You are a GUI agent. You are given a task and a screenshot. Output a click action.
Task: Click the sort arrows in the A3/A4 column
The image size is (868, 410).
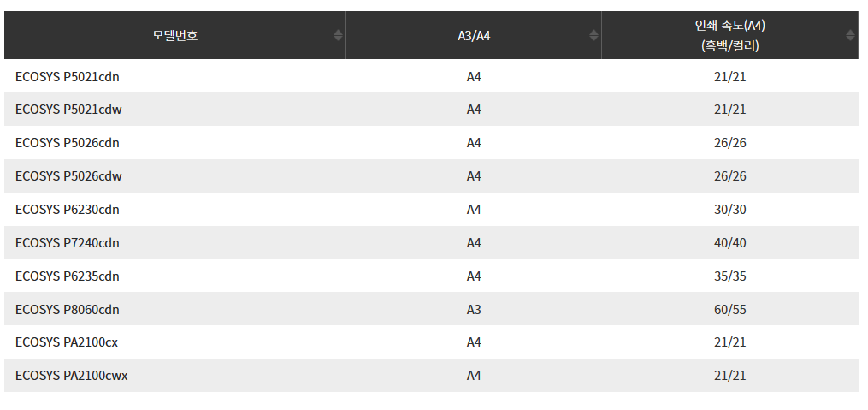click(594, 35)
